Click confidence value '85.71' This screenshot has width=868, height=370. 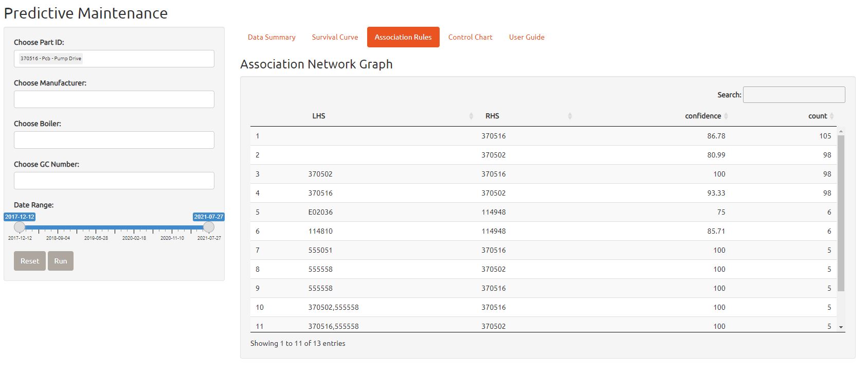(716, 231)
